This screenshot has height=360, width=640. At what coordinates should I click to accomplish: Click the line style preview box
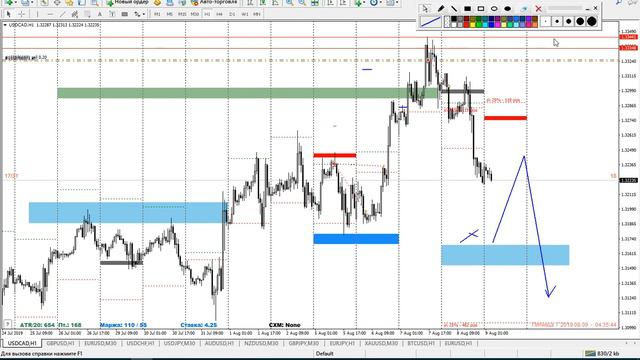431,22
